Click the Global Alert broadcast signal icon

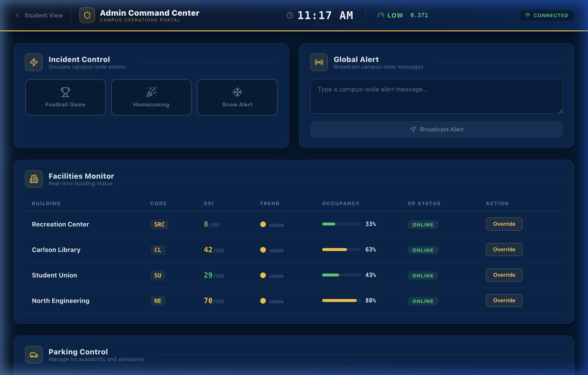point(319,62)
